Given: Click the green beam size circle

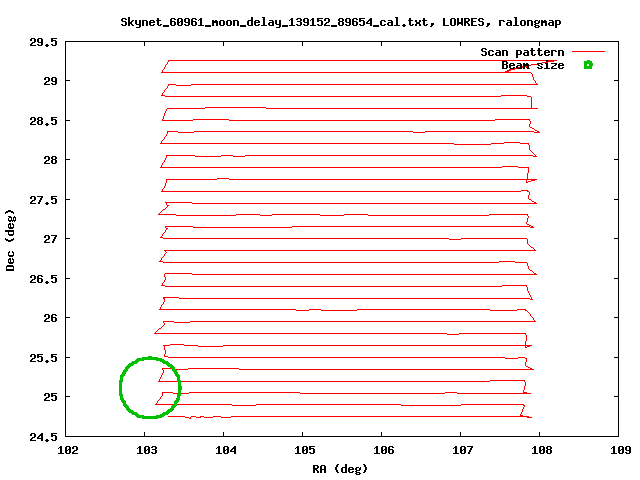Looking at the screenshot, I should (x=121, y=387).
